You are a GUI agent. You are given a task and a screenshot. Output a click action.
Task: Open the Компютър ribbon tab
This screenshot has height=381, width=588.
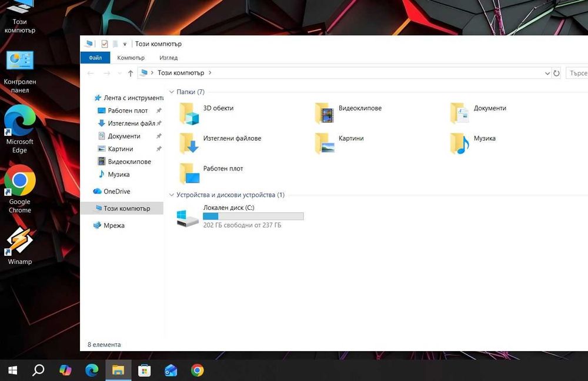[x=131, y=58]
